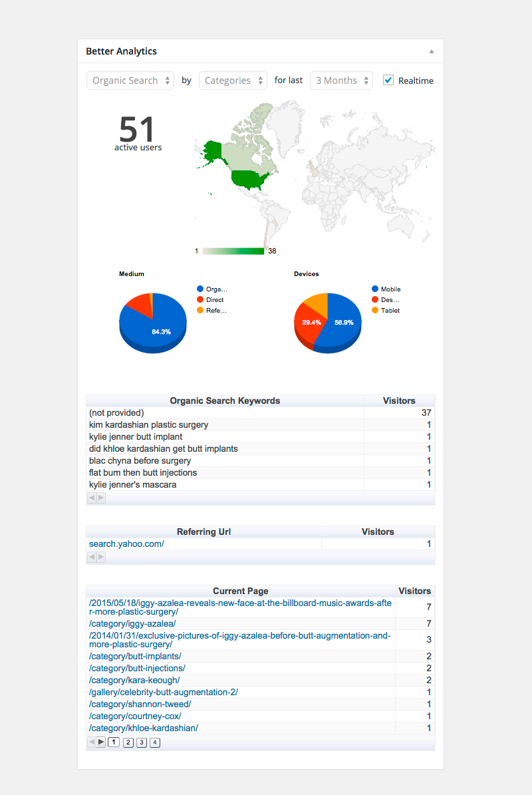Go to page 3 of Current Page table
The height and width of the screenshot is (795, 532).
tap(142, 742)
